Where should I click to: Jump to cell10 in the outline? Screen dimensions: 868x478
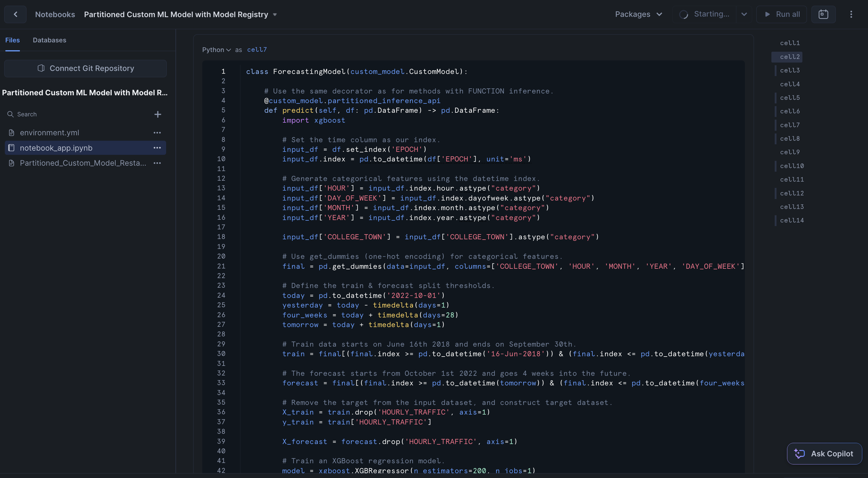(792, 166)
